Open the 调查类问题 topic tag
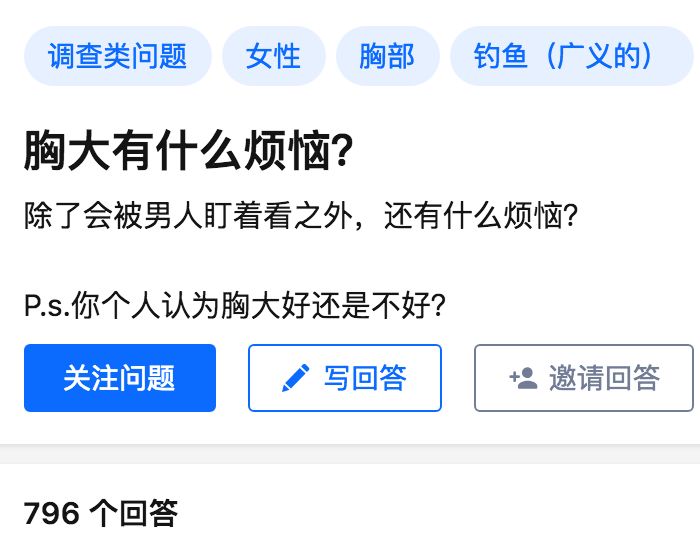 pyautogui.click(x=117, y=56)
